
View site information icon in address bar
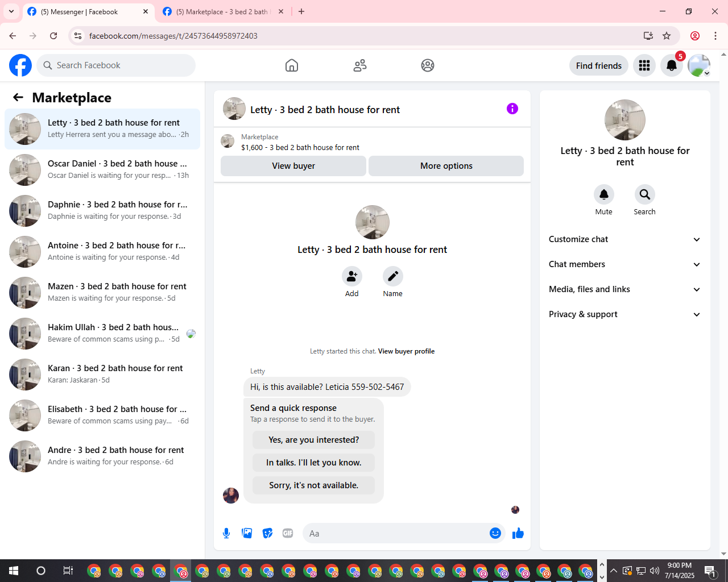tap(78, 36)
